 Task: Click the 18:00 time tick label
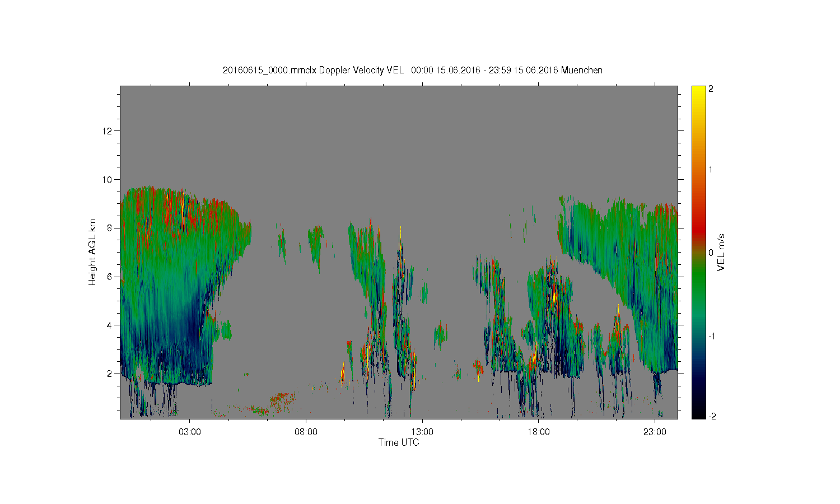pos(539,432)
